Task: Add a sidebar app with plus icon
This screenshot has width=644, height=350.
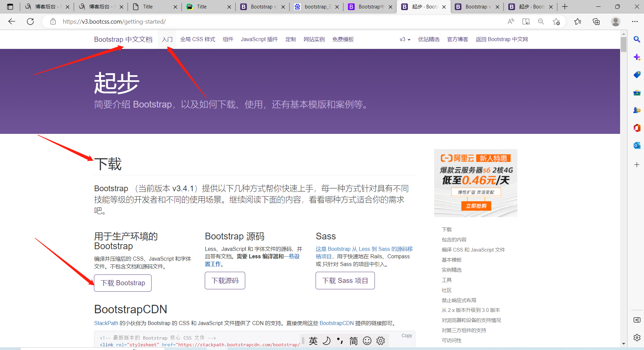Action: (x=637, y=165)
